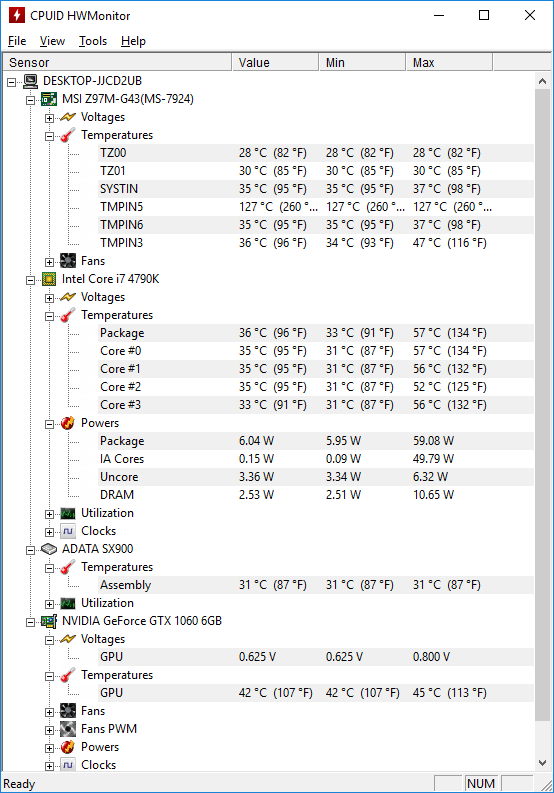Expand the Fans PWM node

click(x=49, y=730)
